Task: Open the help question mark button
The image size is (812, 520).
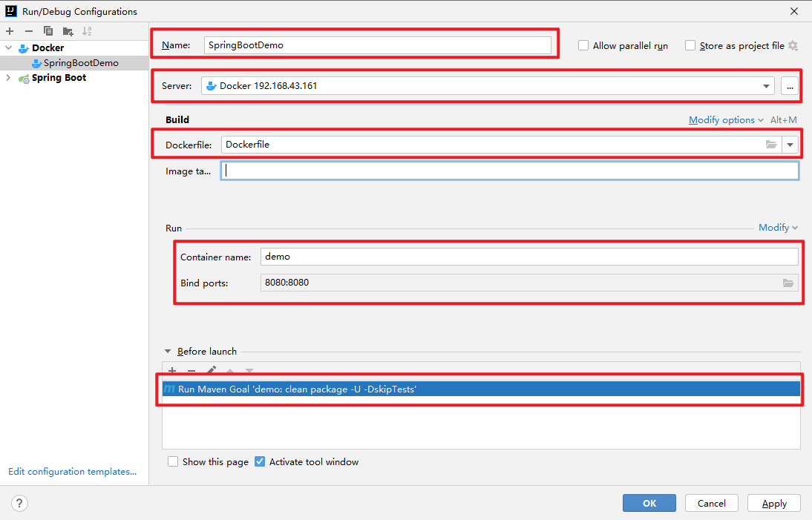Action: point(19,503)
